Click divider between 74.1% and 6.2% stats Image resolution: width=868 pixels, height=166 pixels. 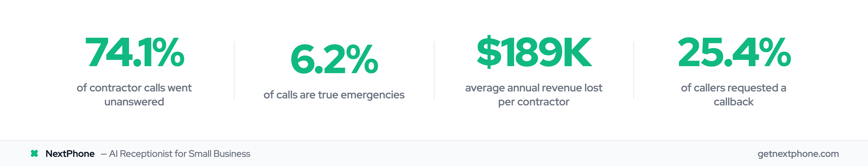[234, 70]
